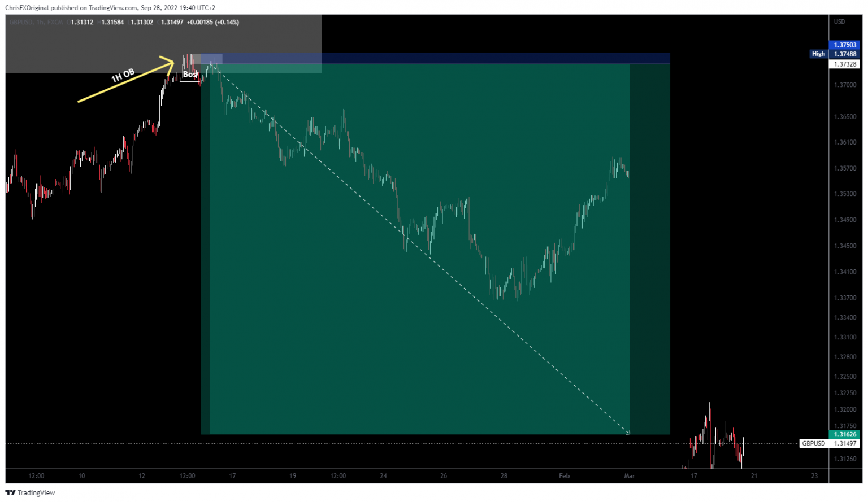868x502 pixels.
Task: Click the white GBPUSD 1.31497 last price label
Action: click(830, 443)
